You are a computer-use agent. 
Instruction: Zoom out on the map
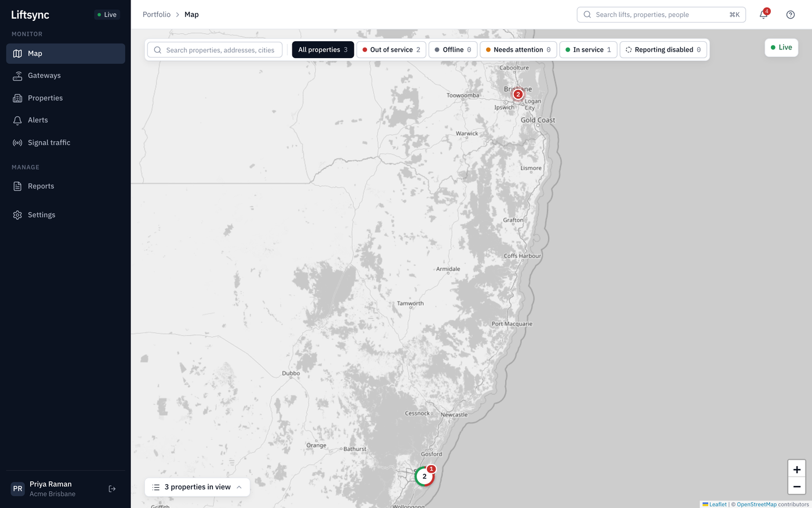pos(797,486)
